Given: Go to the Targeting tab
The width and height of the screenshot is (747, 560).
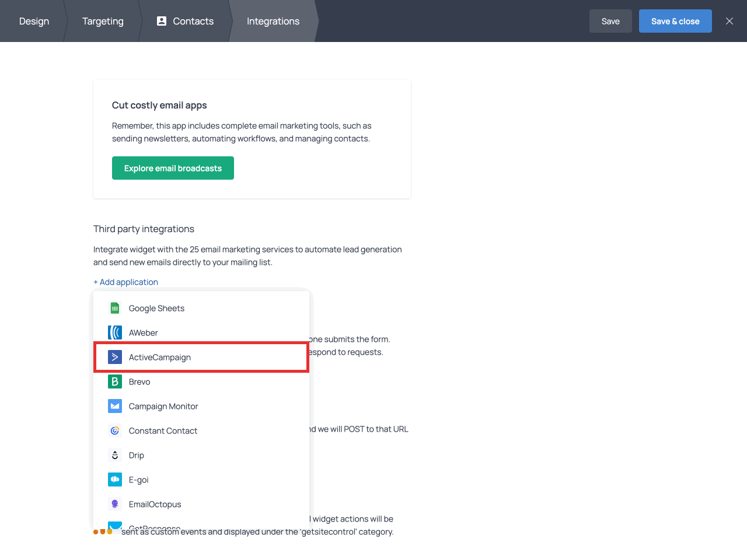Looking at the screenshot, I should (103, 21).
